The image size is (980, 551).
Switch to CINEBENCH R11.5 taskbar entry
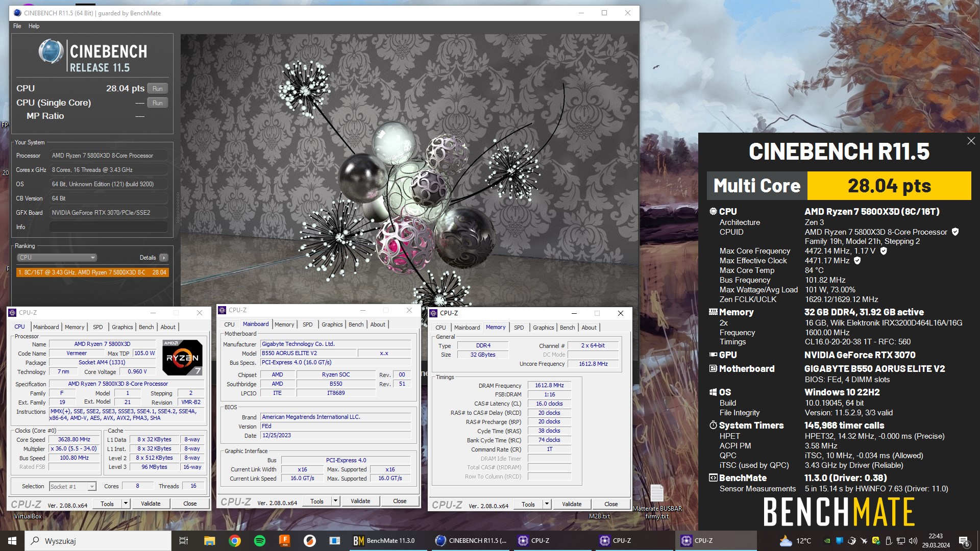click(x=471, y=540)
